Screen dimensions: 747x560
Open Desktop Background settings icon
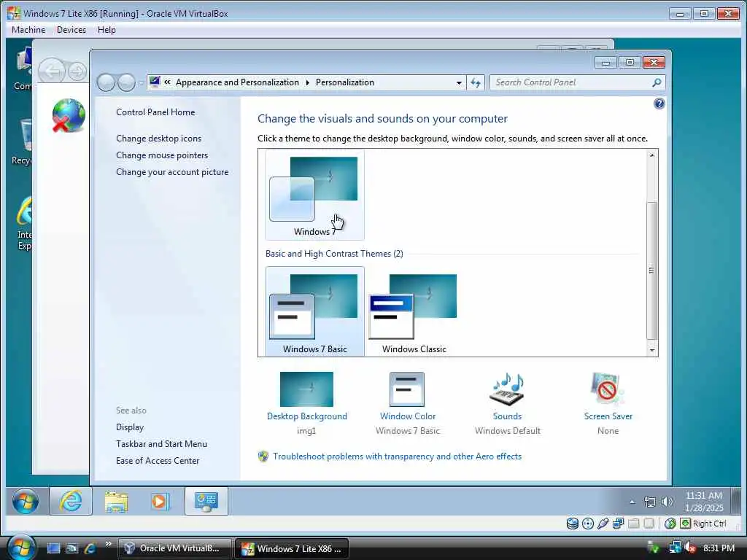(306, 389)
